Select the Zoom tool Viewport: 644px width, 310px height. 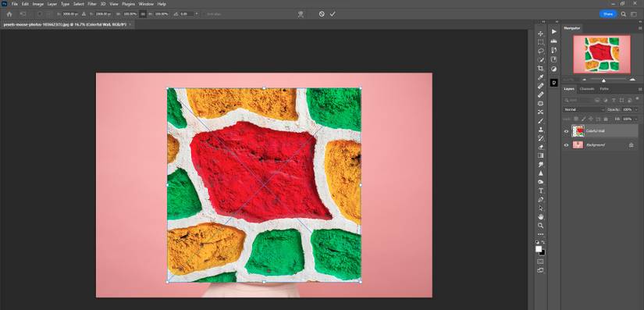point(541,226)
